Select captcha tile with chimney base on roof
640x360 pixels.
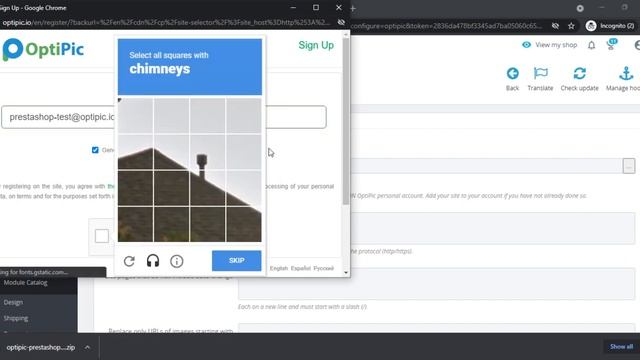207,188
